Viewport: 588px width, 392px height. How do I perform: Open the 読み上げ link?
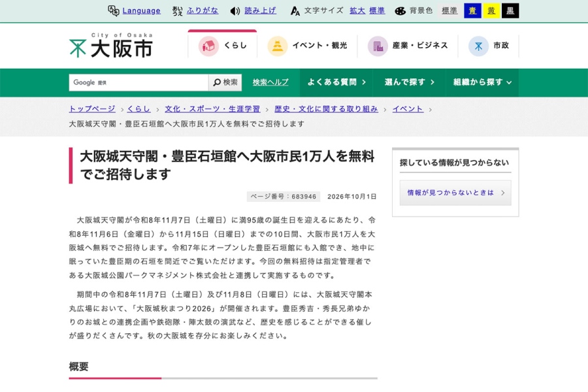pos(260,10)
